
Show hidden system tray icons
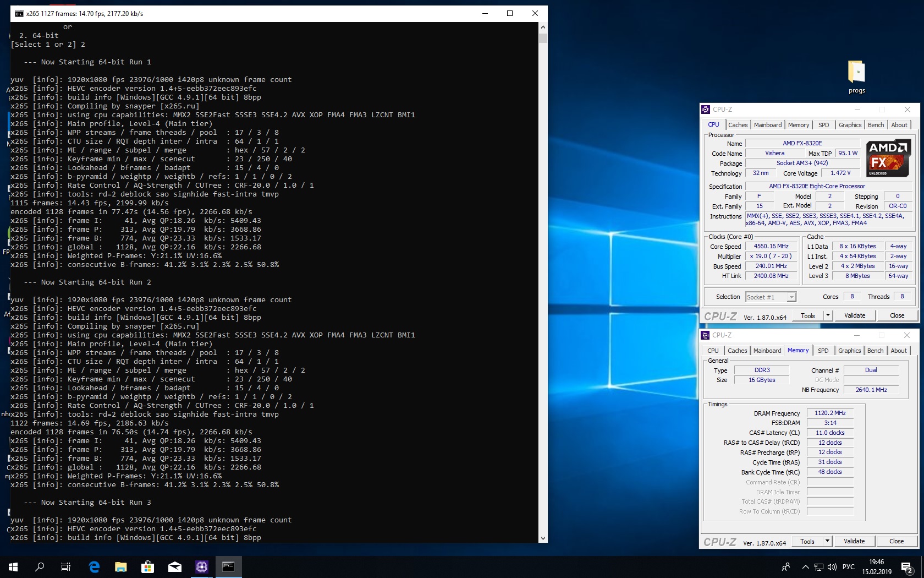coord(805,566)
